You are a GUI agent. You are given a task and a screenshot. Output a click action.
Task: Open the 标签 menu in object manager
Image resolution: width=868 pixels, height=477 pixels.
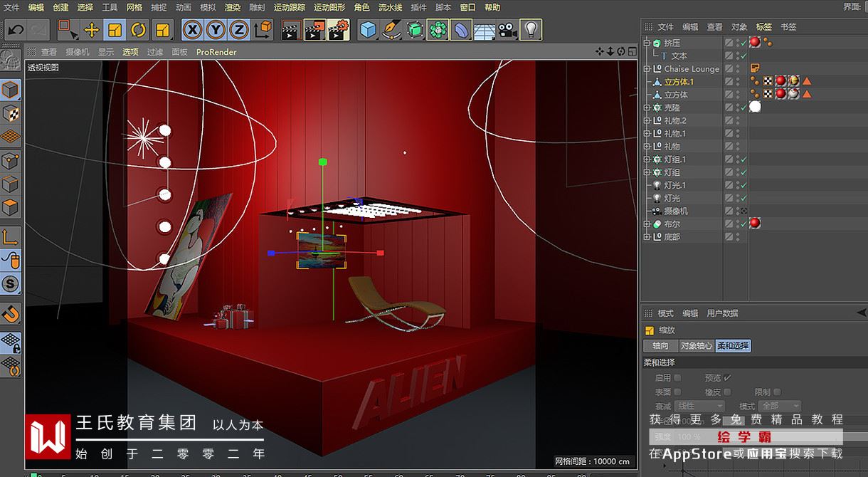pyautogui.click(x=763, y=27)
